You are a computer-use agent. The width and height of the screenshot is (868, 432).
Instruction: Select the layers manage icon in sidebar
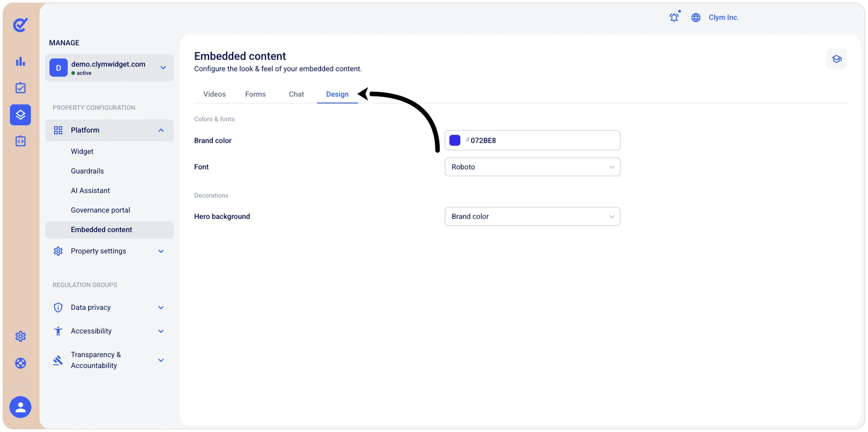coord(20,115)
